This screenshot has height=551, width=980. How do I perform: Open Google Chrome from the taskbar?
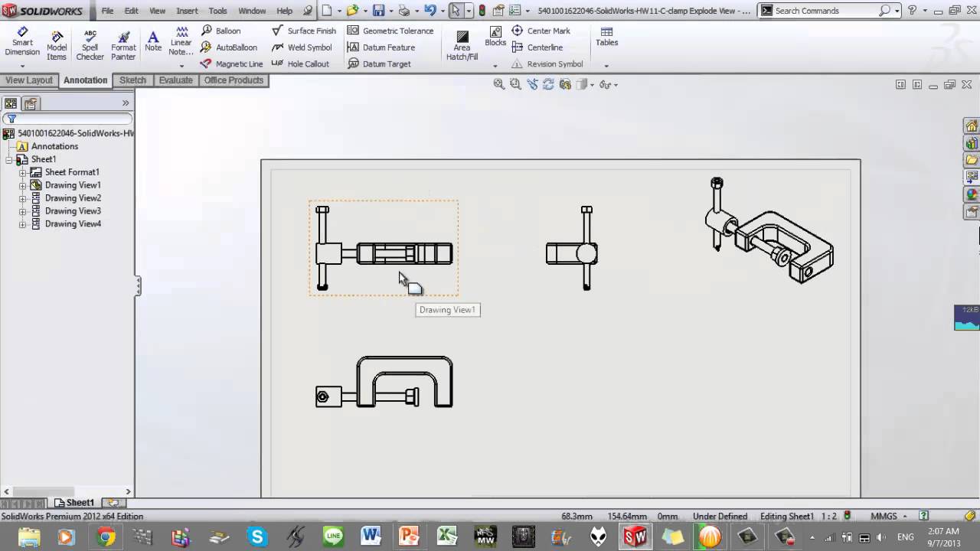click(106, 536)
